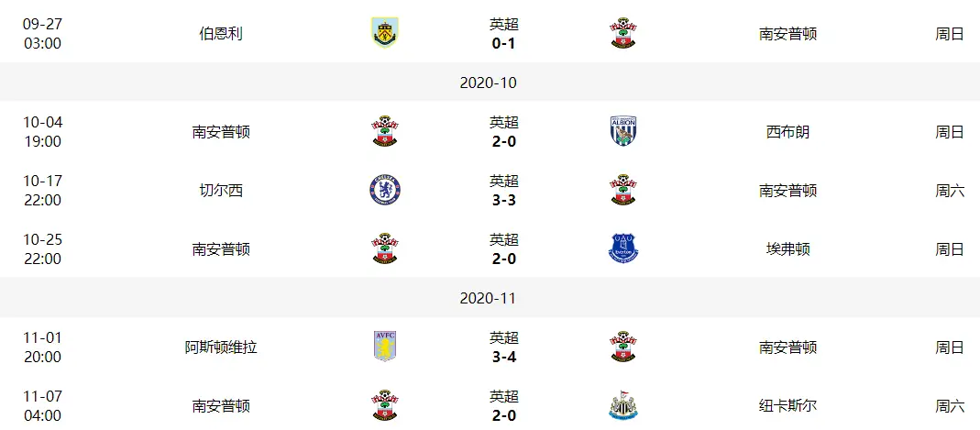Screen dimensions: 980x430
Task: Click the Aston Villa AVFC crest
Action: coord(384,347)
